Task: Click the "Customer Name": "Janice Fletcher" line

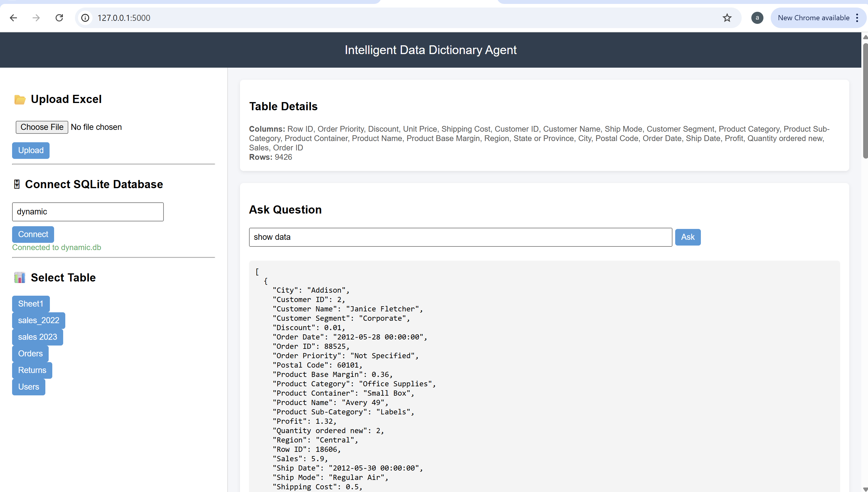Action: (348, 309)
